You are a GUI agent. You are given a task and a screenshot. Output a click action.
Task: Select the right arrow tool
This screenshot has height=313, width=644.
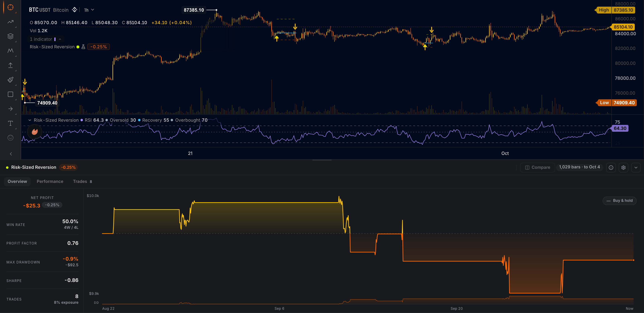pyautogui.click(x=10, y=109)
